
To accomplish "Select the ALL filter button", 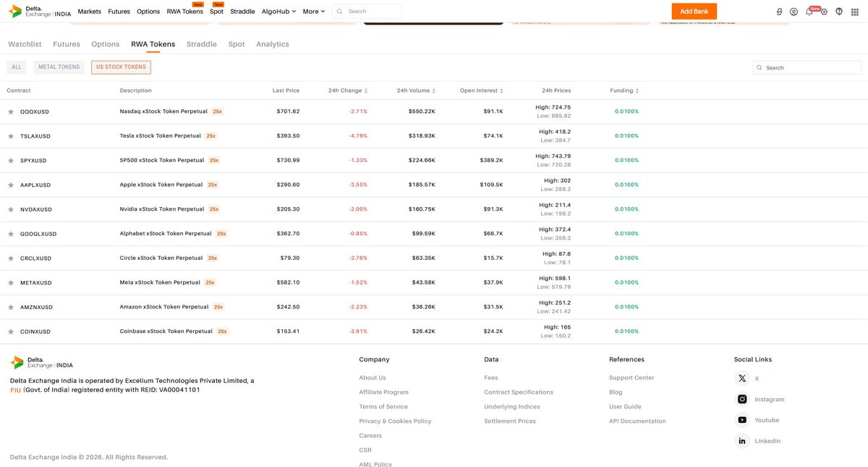I will 17,67.
